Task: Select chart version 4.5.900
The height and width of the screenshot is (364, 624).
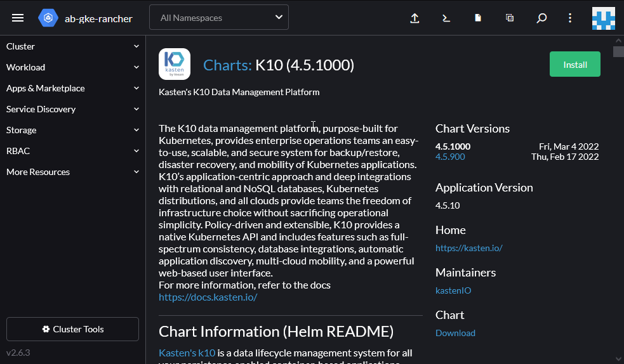Action: [450, 157]
